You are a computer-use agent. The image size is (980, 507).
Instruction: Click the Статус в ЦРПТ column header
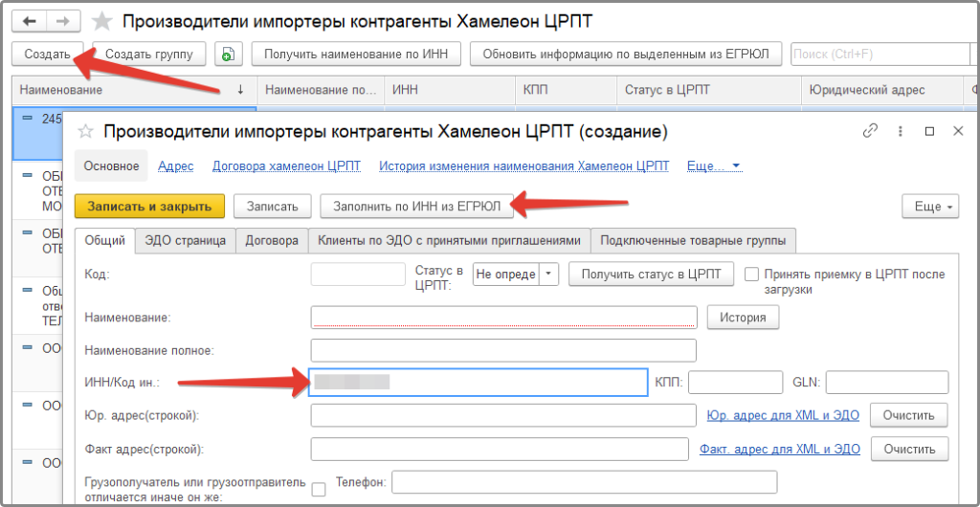(709, 90)
